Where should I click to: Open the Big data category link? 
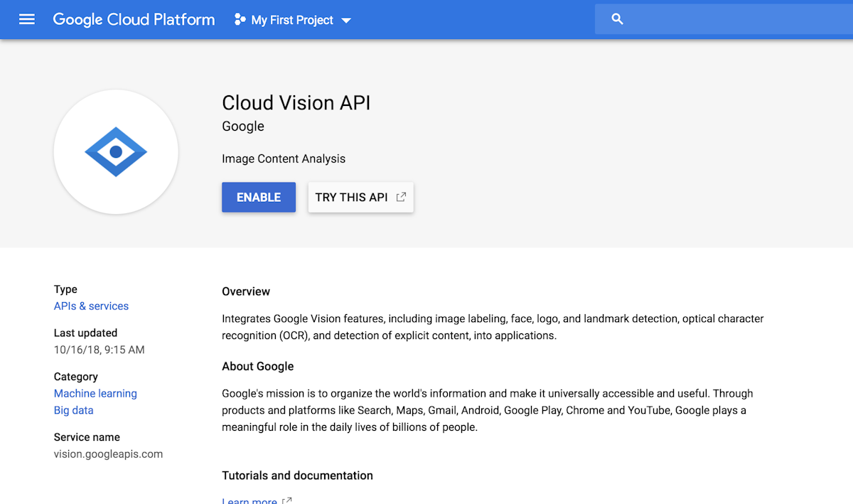tap(73, 410)
